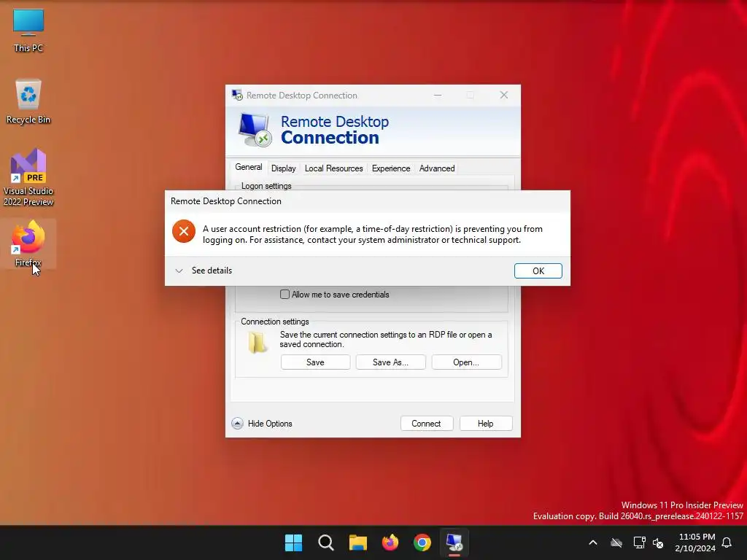Viewport: 747px width, 560px height.
Task: Click the Help button
Action: [x=485, y=424]
